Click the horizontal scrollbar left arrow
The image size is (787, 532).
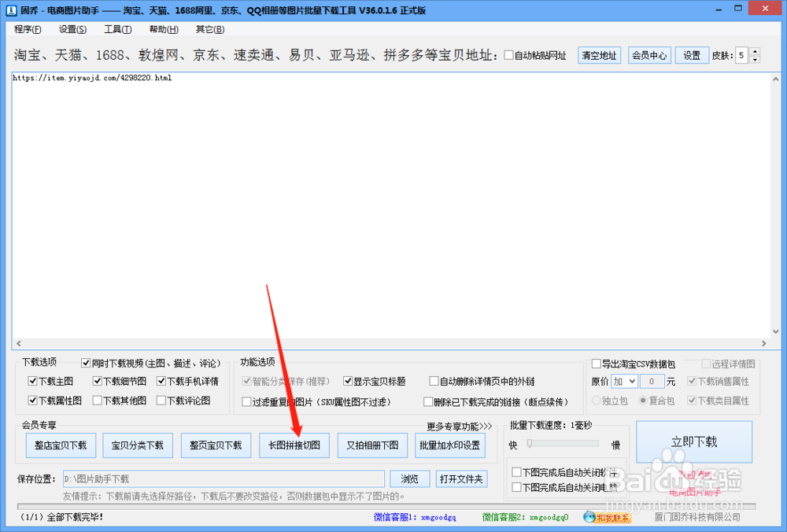click(19, 344)
